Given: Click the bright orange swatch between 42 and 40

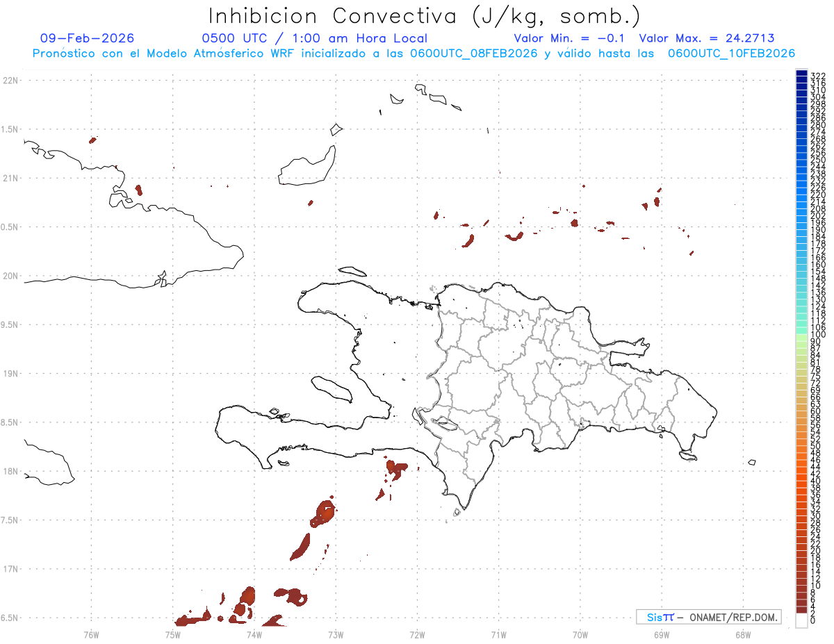Looking at the screenshot, I should point(801,477).
